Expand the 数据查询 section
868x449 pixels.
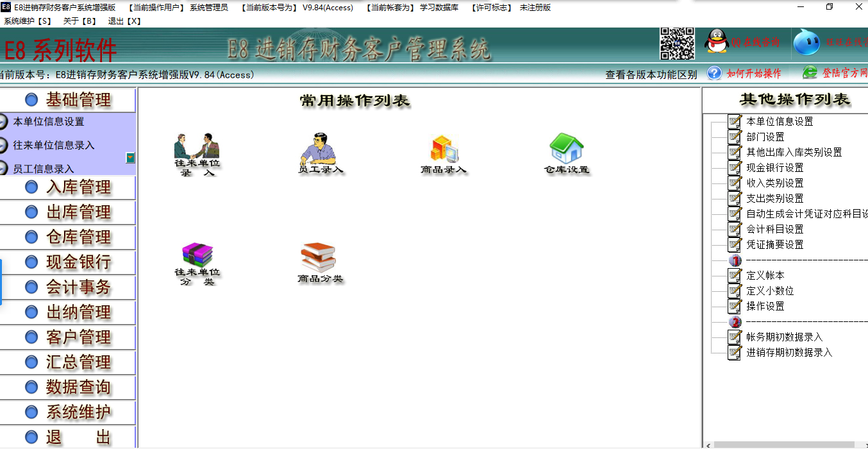coord(67,387)
